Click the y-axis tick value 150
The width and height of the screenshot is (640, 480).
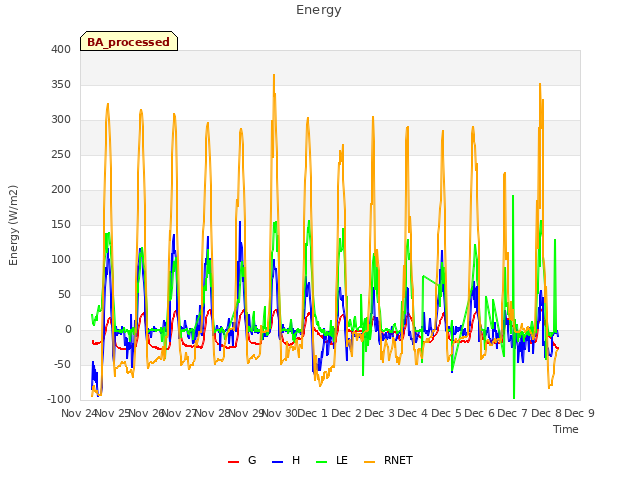pyautogui.click(x=61, y=224)
